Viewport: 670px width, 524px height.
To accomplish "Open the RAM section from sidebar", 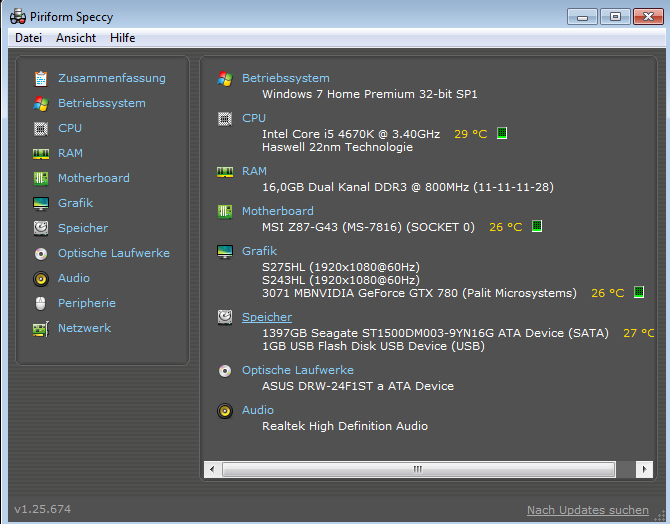I will tap(71, 153).
